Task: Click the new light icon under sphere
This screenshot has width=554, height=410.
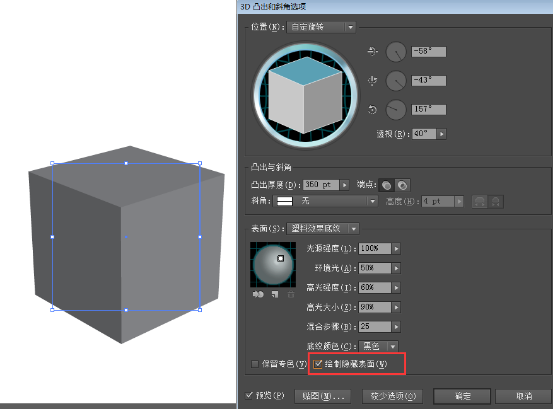Action: [x=275, y=294]
